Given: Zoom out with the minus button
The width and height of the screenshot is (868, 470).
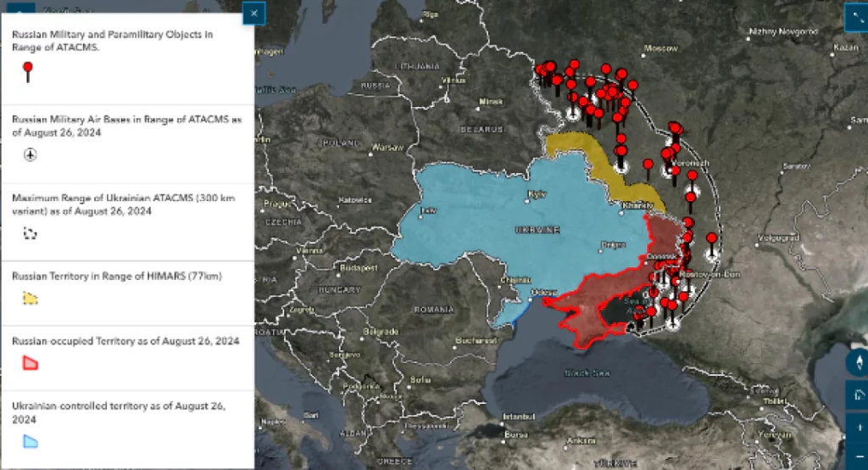Looking at the screenshot, I should [x=859, y=456].
